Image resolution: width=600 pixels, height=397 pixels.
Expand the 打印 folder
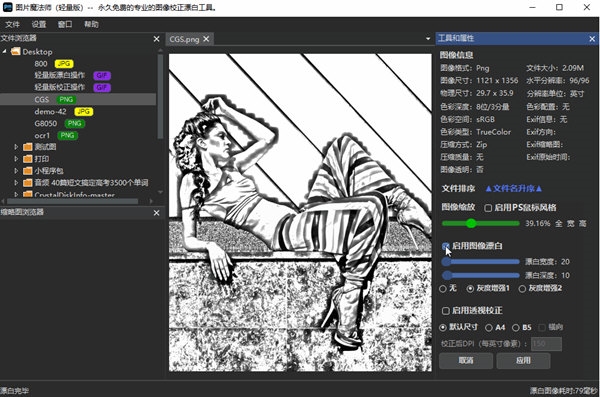pyautogui.click(x=16, y=158)
